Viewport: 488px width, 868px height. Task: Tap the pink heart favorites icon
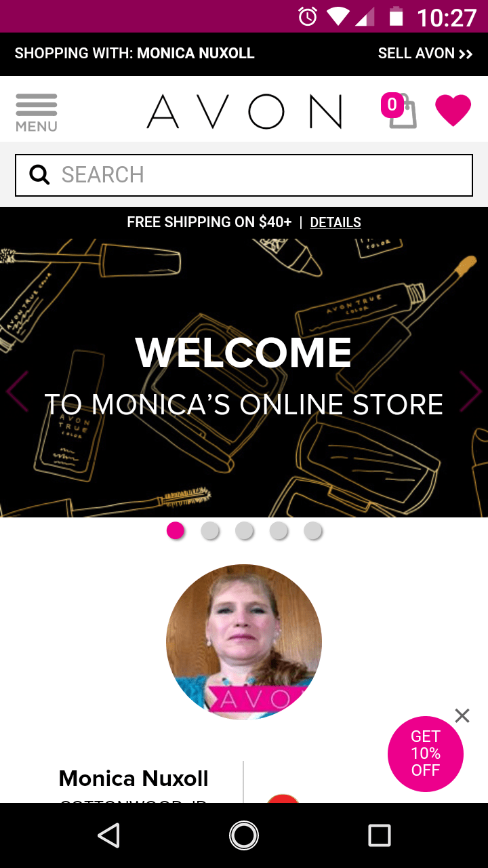coord(453,111)
